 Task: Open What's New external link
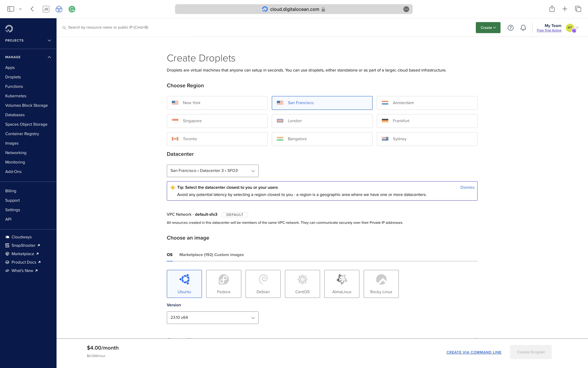tap(22, 271)
